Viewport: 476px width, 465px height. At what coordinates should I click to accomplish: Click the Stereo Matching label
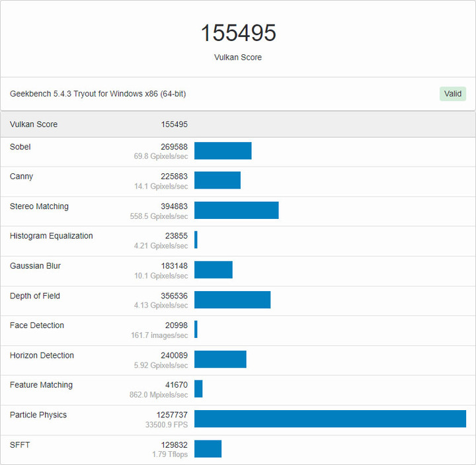[39, 206]
